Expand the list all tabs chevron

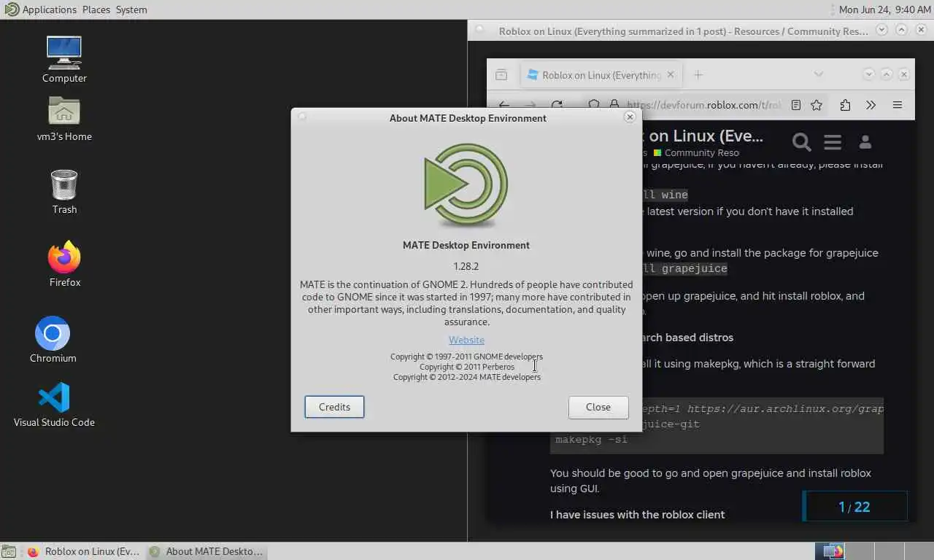[819, 74]
